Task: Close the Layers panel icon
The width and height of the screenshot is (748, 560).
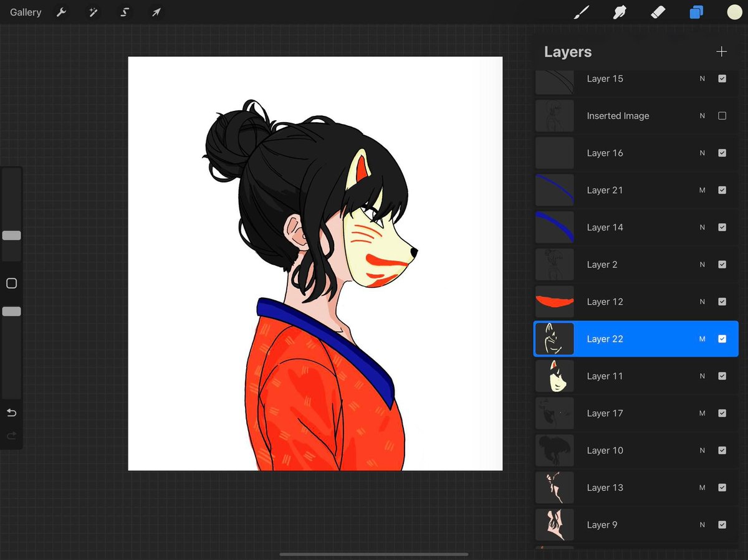Action: tap(696, 12)
